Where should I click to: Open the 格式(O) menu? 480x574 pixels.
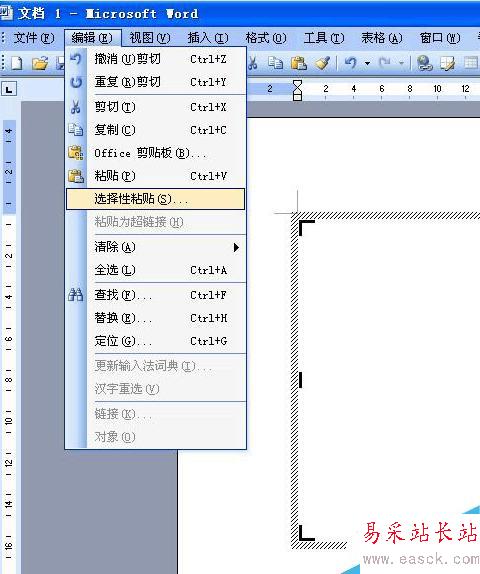point(266,38)
